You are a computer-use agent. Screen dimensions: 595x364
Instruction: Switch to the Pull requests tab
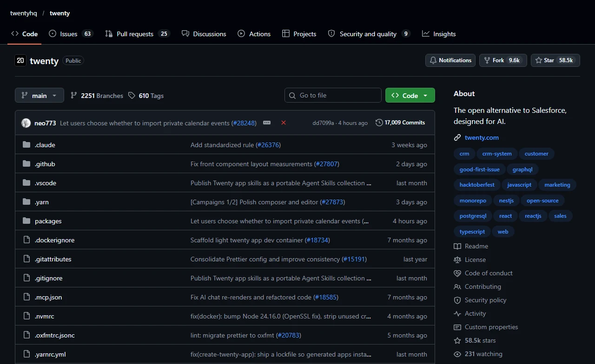point(138,34)
